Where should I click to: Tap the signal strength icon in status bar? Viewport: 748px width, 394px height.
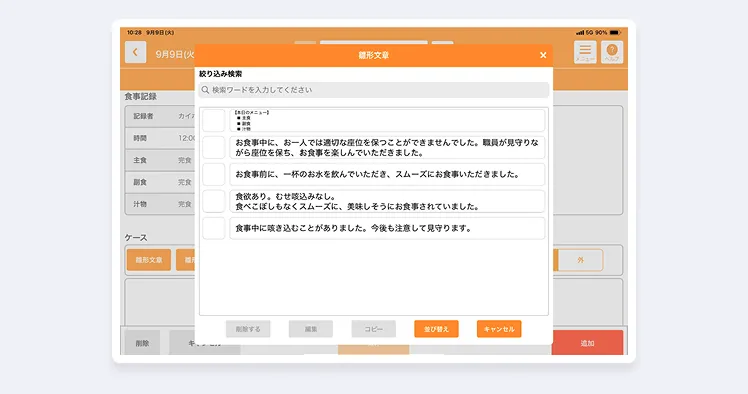point(580,32)
